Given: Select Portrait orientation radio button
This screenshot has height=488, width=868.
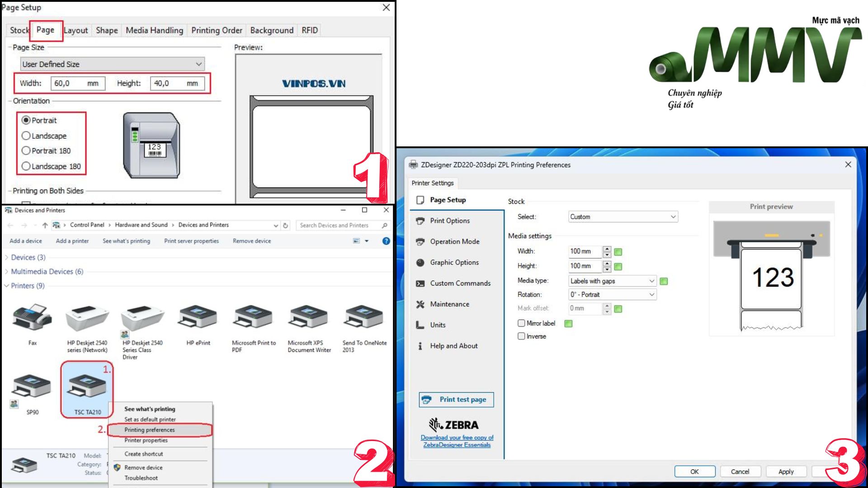Looking at the screenshot, I should tap(26, 120).
